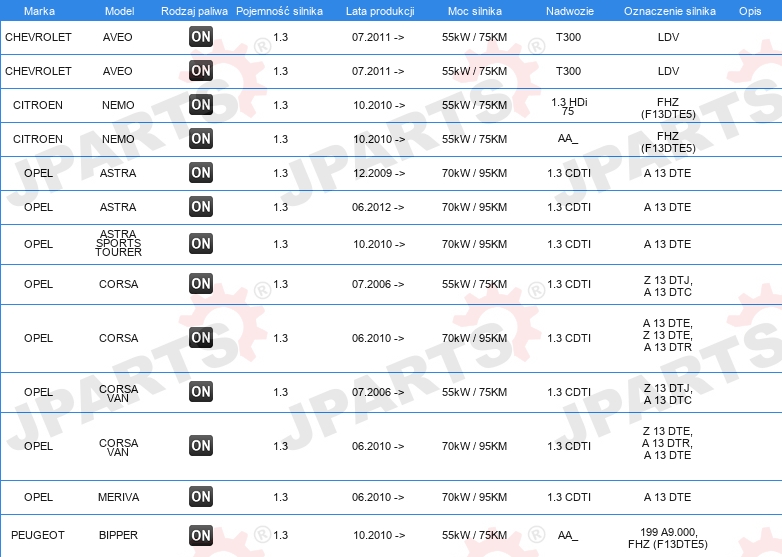Click the ON icon in the Astra 06.2012 row
This screenshot has width=782, height=557.
pos(201,207)
